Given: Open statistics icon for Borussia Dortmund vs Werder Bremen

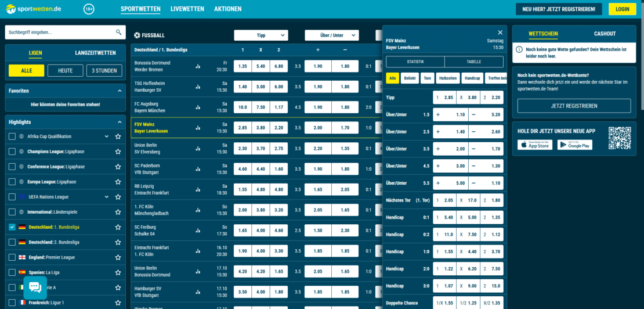Looking at the screenshot, I should 198,66.
